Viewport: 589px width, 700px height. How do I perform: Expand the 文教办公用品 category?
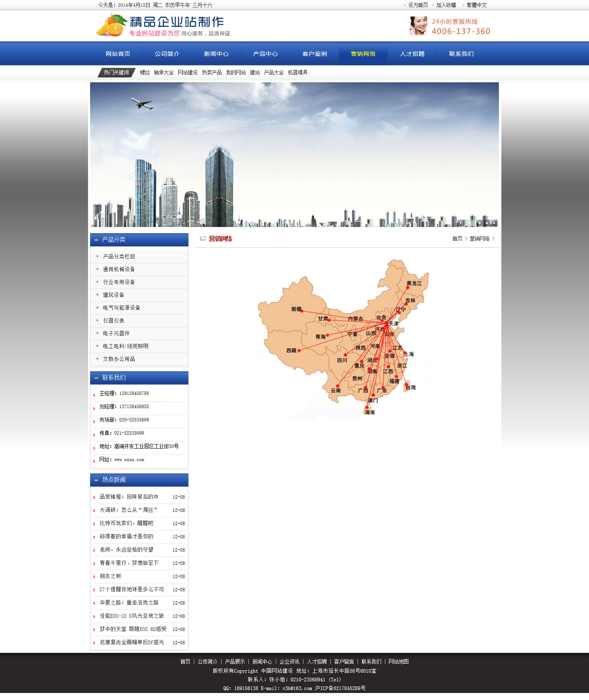pyautogui.click(x=119, y=359)
